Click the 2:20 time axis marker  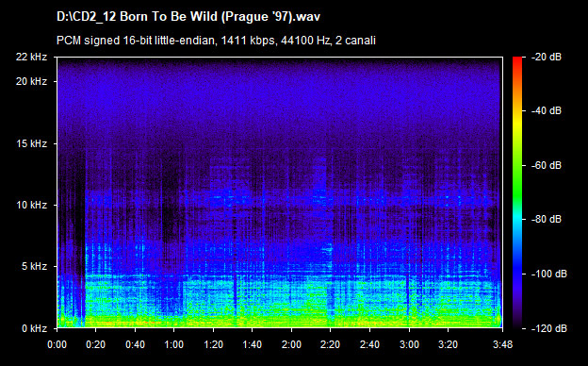click(331, 344)
